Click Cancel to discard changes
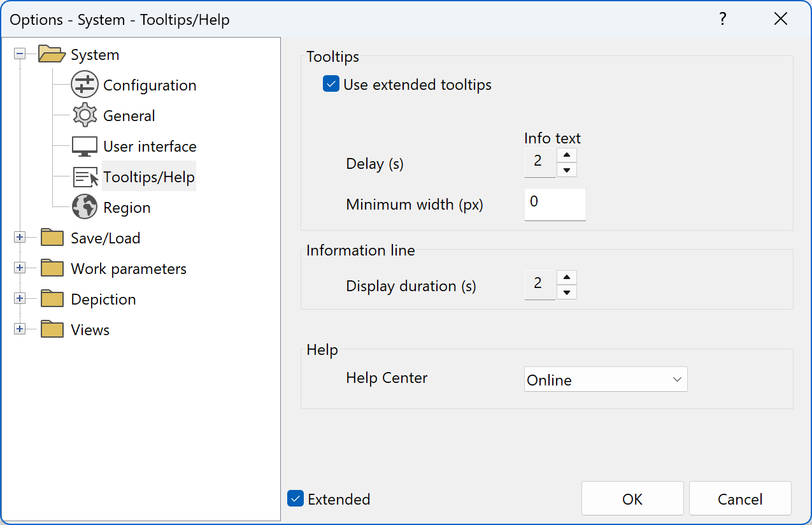 739,498
